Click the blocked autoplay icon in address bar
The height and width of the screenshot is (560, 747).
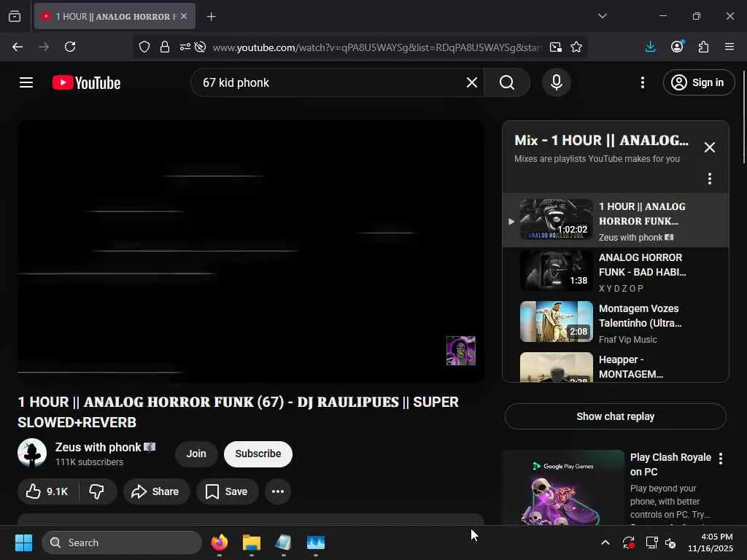(200, 47)
